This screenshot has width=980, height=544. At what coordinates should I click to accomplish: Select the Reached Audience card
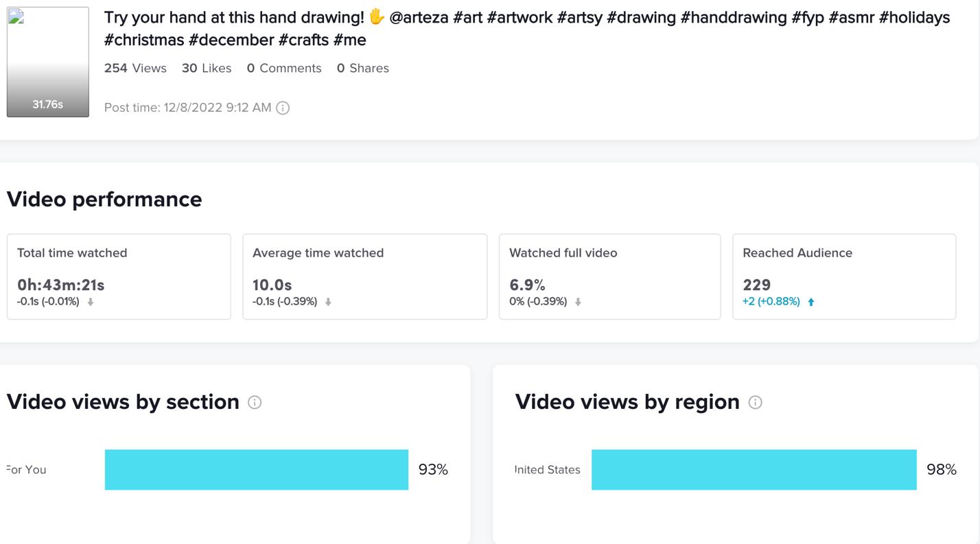tap(844, 276)
